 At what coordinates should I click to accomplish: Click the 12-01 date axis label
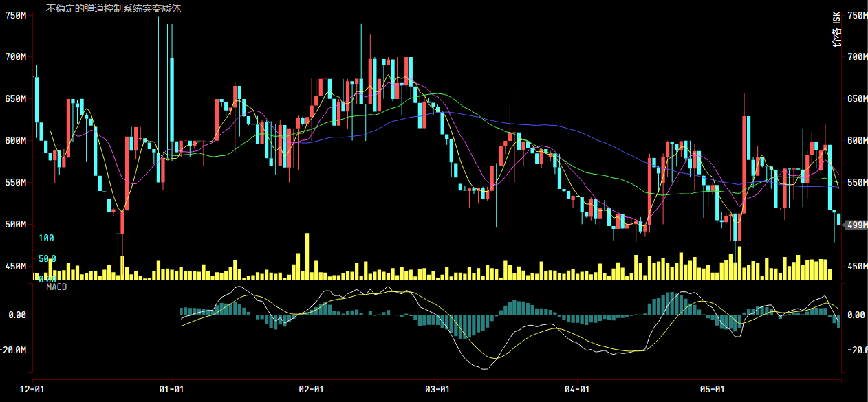[x=32, y=389]
